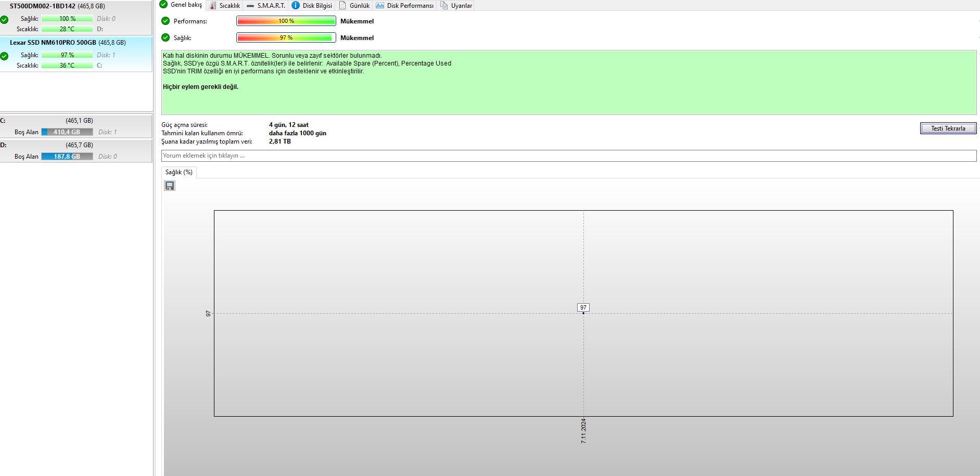Show the Günlük tab
The image size is (980, 476).
click(x=354, y=6)
